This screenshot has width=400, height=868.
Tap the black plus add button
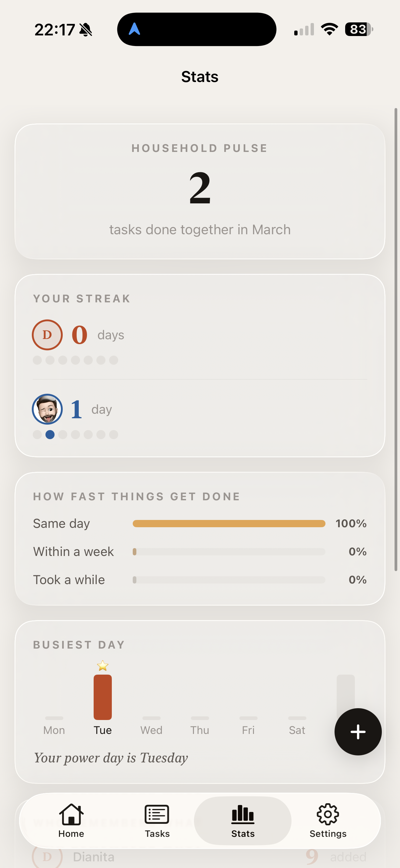358,732
